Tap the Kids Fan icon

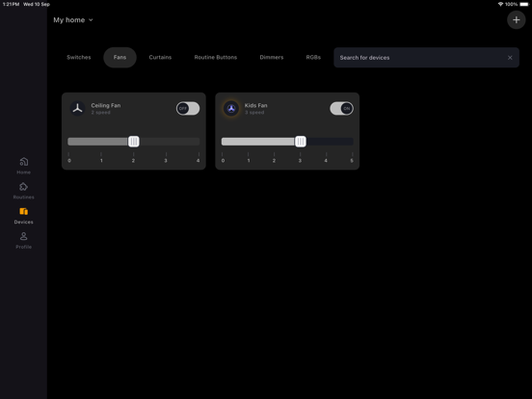pyautogui.click(x=231, y=109)
